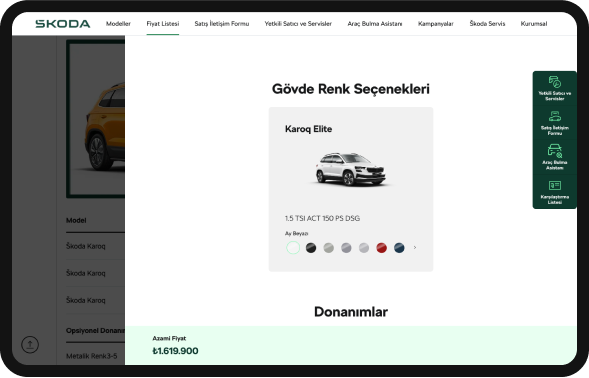Click the second Škoda Karoq row

(x=95, y=273)
